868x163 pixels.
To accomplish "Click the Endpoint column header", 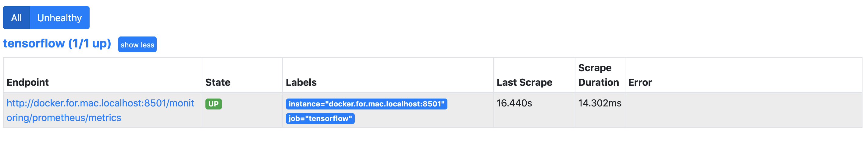I will click(x=28, y=82).
